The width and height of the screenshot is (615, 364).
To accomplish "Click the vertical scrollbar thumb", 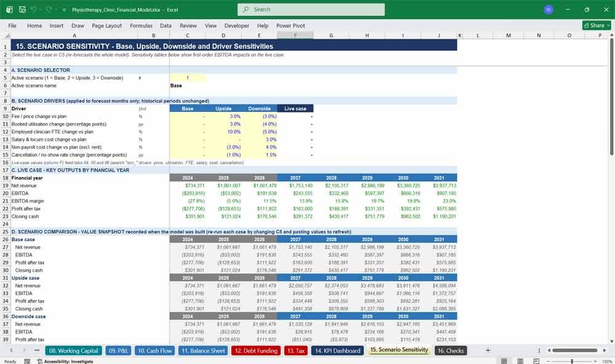I will pyautogui.click(x=611, y=96).
